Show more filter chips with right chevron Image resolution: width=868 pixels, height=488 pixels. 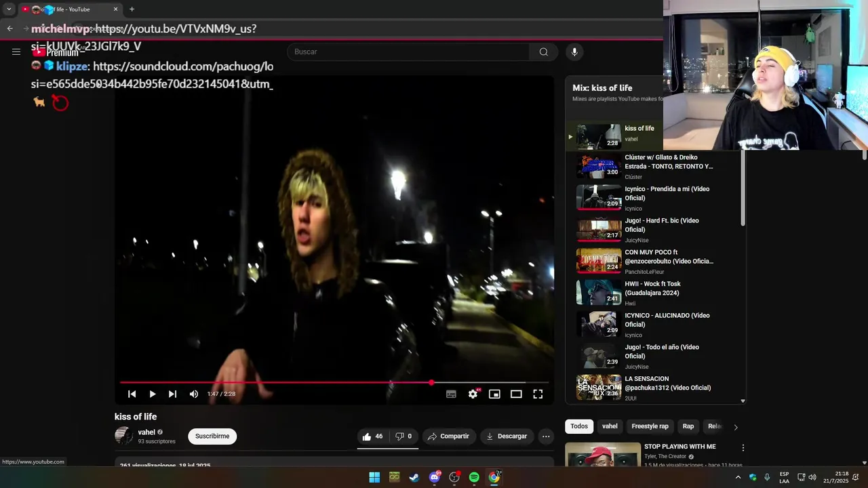coord(736,427)
